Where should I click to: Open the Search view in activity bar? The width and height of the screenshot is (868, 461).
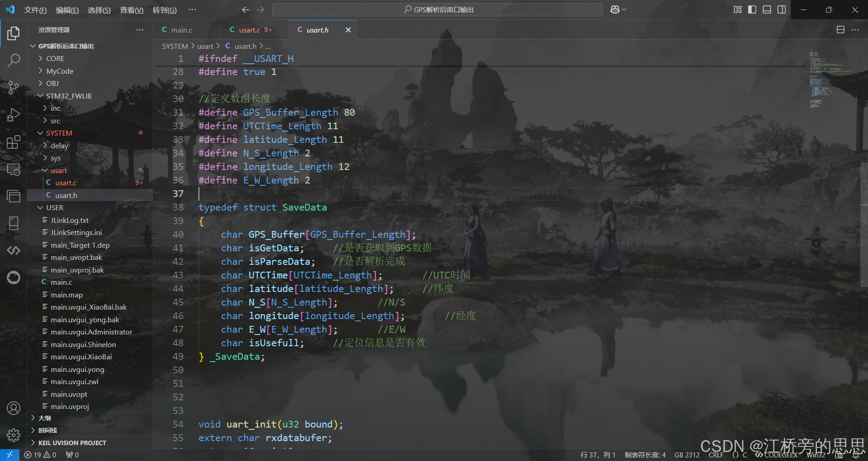tap(14, 60)
